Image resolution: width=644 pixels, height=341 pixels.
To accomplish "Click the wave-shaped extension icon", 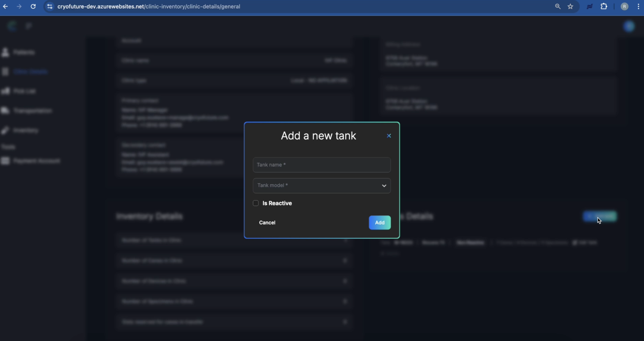I will point(590,6).
